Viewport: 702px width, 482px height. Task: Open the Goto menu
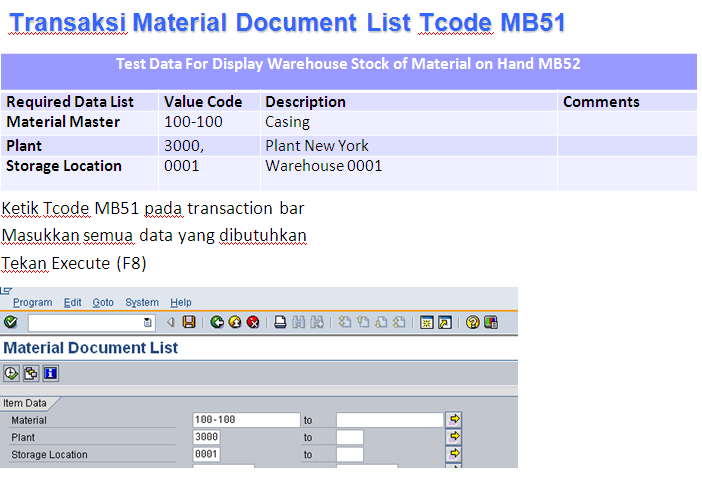(x=103, y=302)
